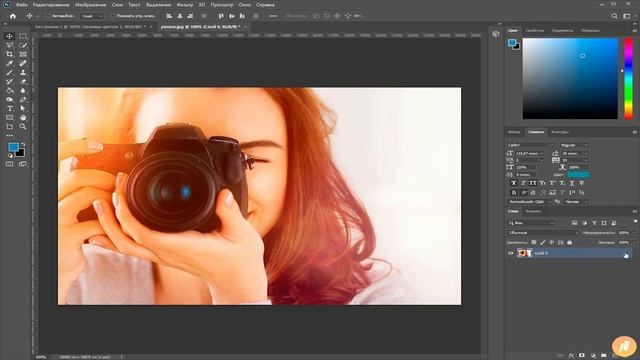This screenshot has width=640, height=360.
Task: Toggle lock all padlock icon
Action: click(x=570, y=242)
